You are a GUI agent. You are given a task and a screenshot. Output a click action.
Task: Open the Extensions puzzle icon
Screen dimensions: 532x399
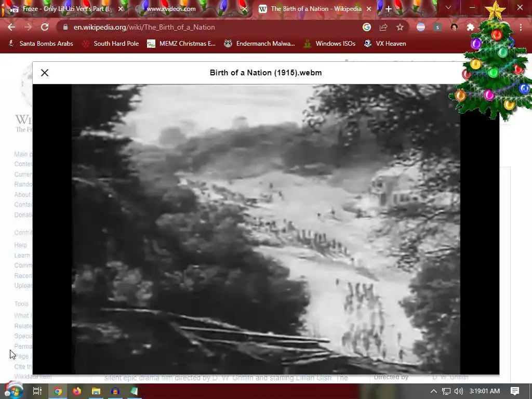click(471, 27)
